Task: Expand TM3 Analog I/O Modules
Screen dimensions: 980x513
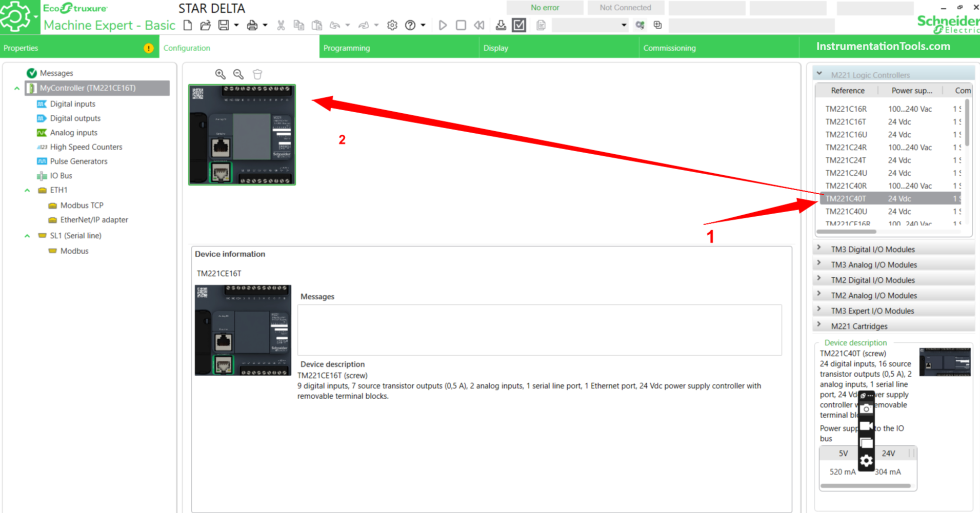Action: [894, 264]
